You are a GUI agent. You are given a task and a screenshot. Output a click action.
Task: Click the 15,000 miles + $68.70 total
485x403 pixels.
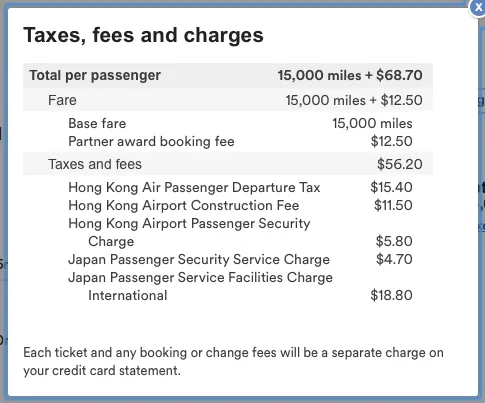coord(350,75)
